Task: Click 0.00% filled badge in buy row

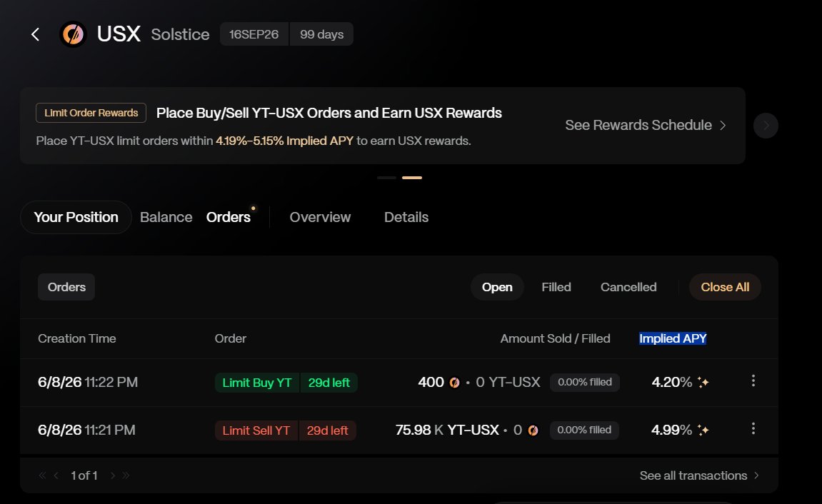Action: coord(584,382)
